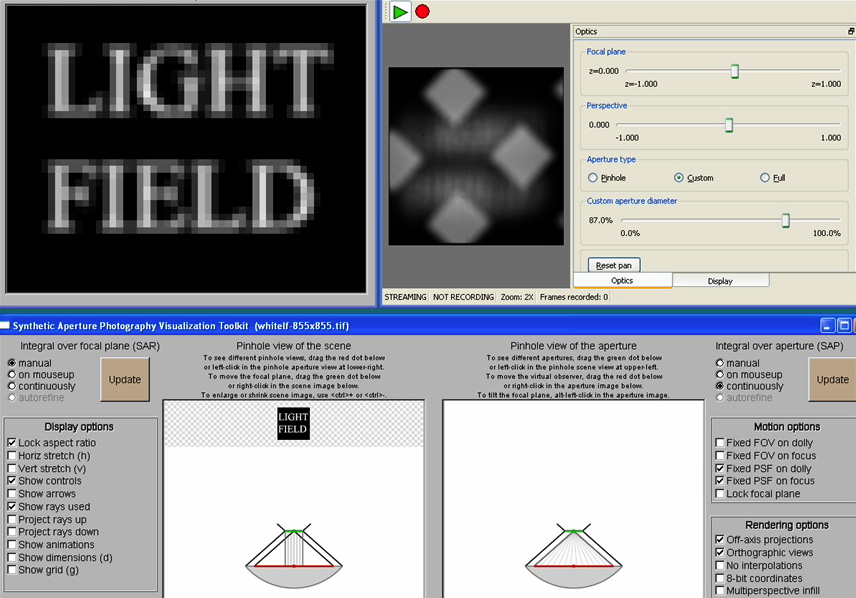The image size is (856, 598).
Task: Click the red record button
Action: pos(422,12)
